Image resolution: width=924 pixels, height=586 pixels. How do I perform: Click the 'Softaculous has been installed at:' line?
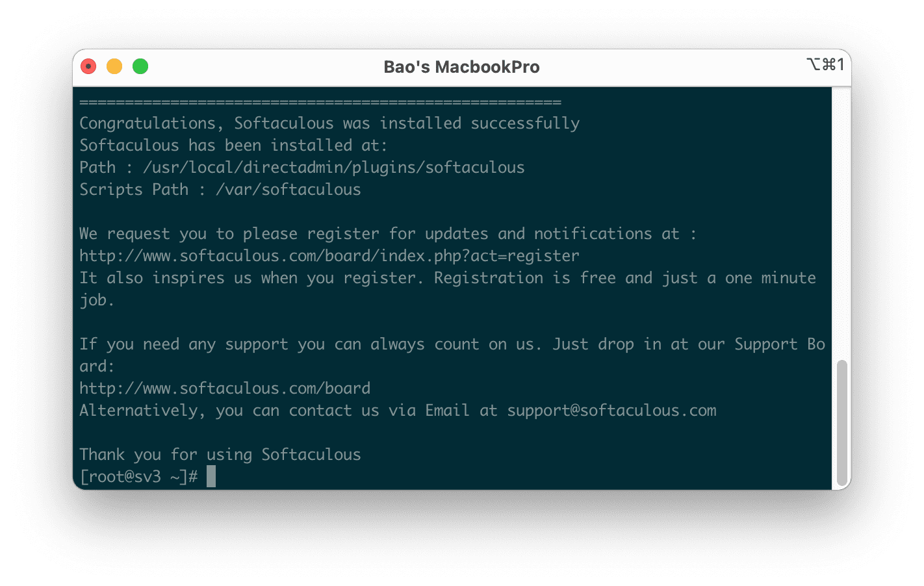[233, 146]
